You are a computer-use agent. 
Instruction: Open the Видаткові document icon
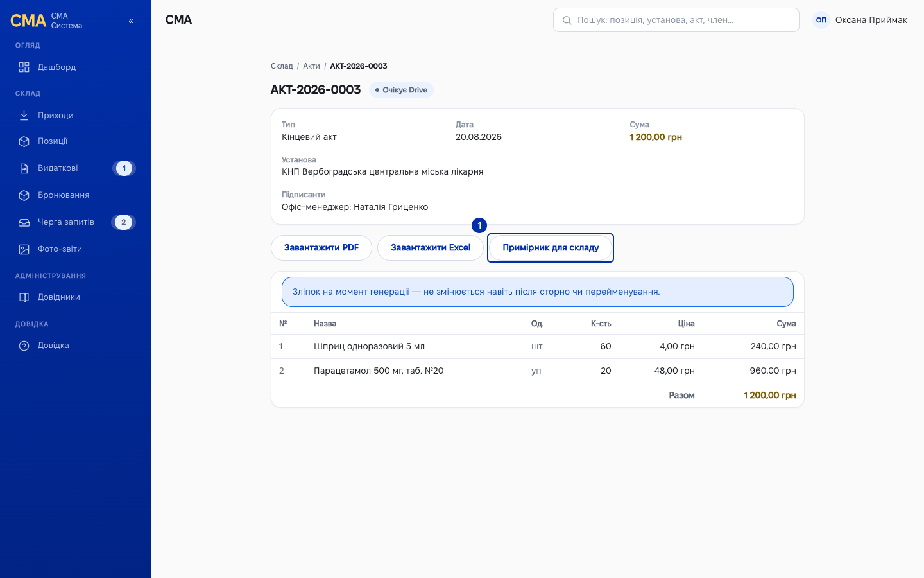tap(24, 168)
